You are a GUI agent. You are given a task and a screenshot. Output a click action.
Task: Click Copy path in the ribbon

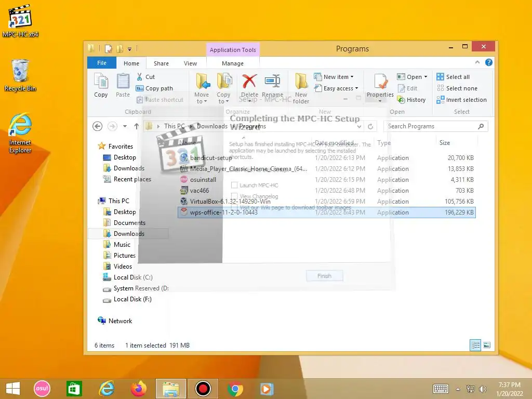coord(154,88)
